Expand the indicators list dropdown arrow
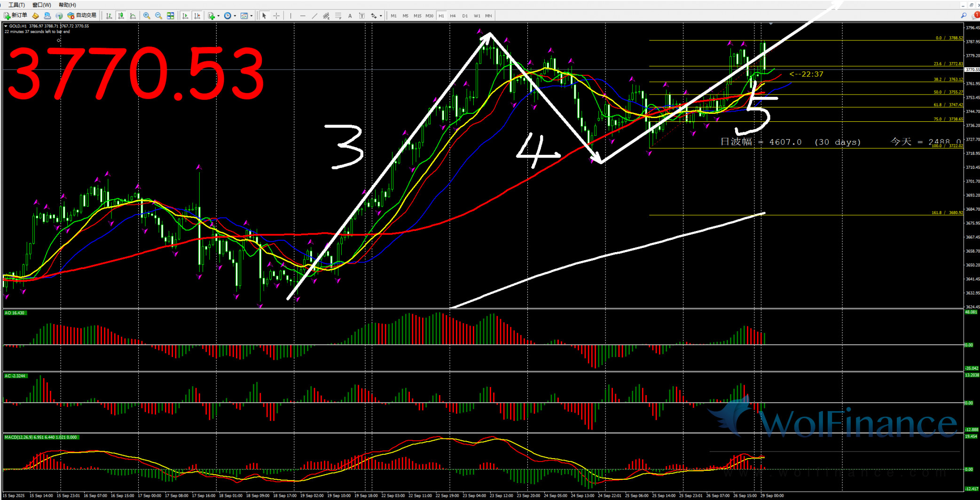The image size is (980, 500). (x=219, y=16)
